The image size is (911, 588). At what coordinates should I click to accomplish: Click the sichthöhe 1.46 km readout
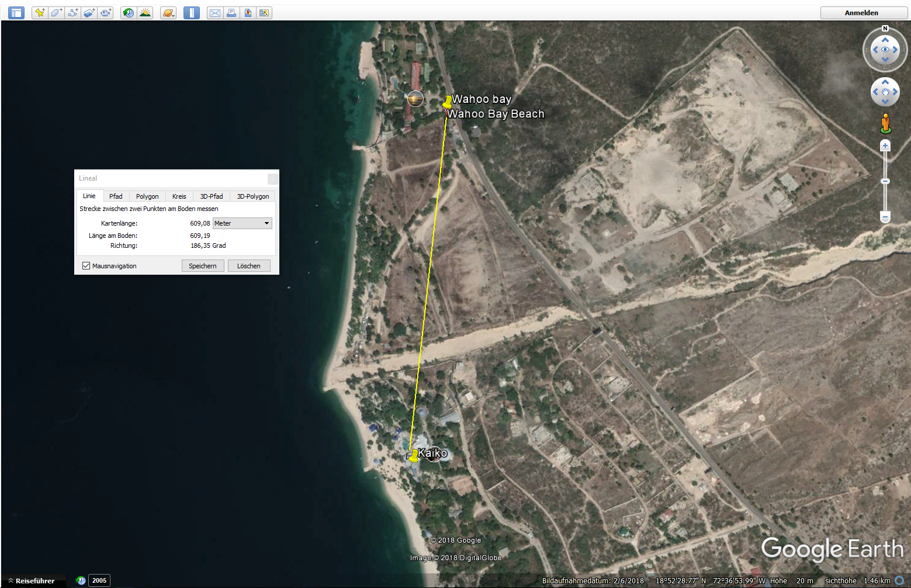[858, 581]
